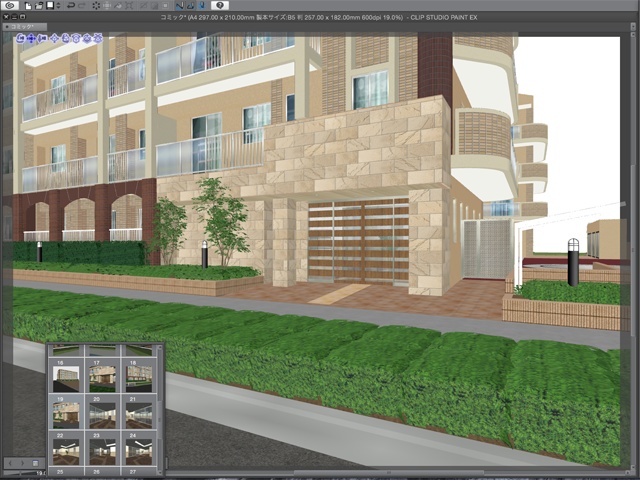
Task: Click preset list scrollbar down arrow
Action: point(160,472)
